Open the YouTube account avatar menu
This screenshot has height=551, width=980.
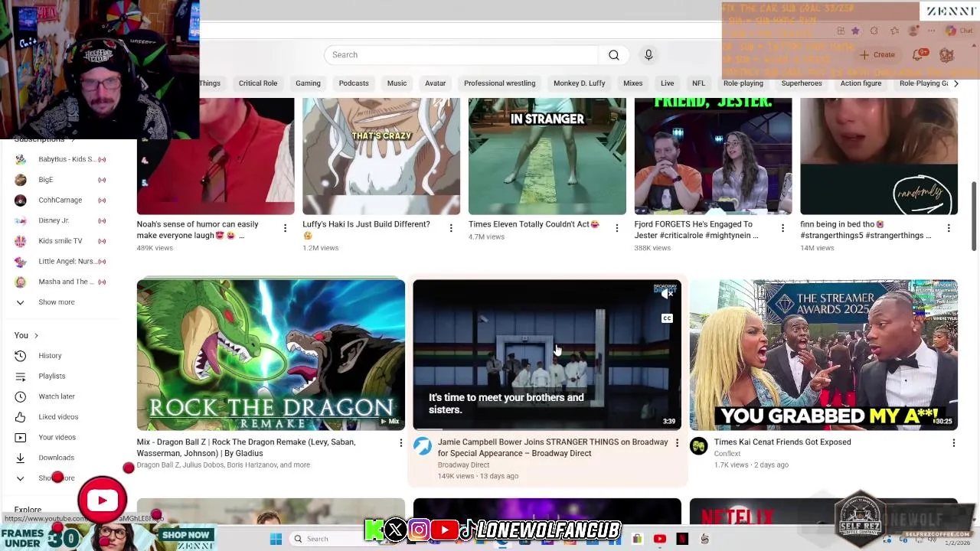coord(947,55)
